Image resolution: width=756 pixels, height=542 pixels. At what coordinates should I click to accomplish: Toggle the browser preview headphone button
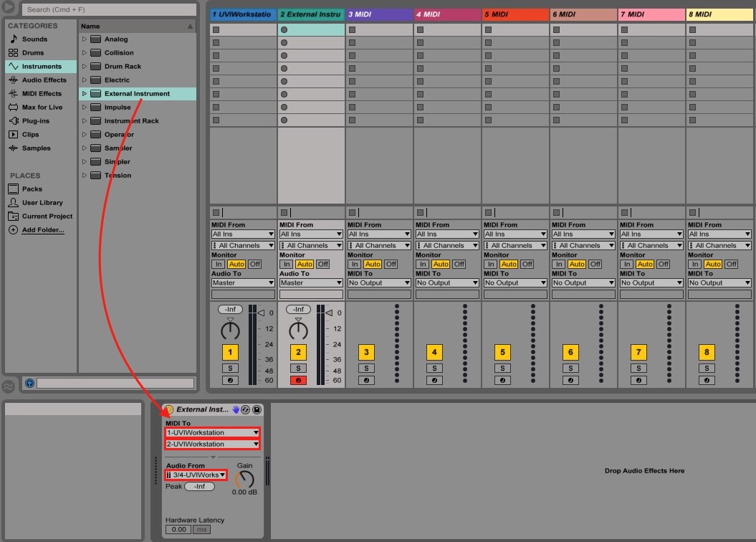click(29, 384)
